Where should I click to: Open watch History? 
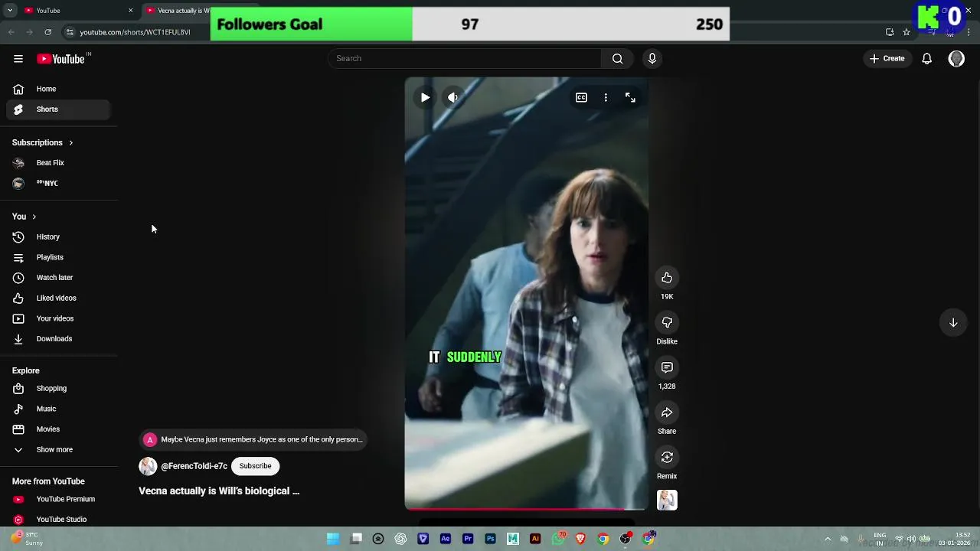(58, 237)
